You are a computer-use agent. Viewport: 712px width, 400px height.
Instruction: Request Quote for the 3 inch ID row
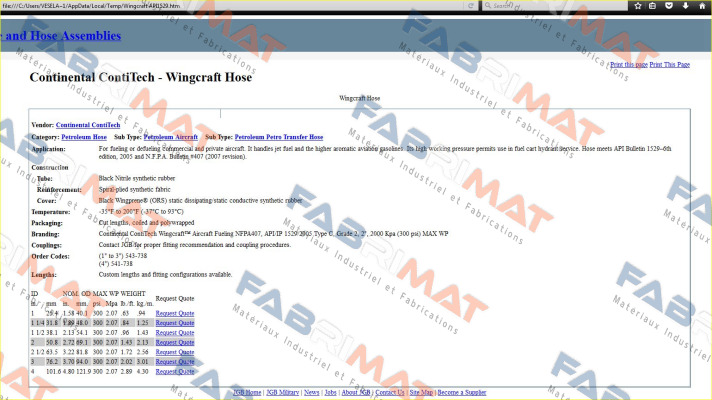coord(175,362)
